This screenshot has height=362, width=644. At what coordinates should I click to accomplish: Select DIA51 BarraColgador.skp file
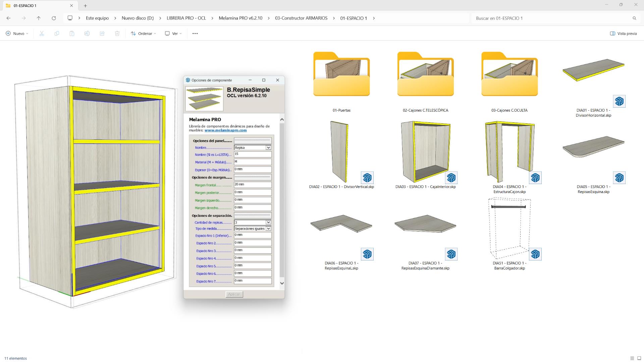509,234
